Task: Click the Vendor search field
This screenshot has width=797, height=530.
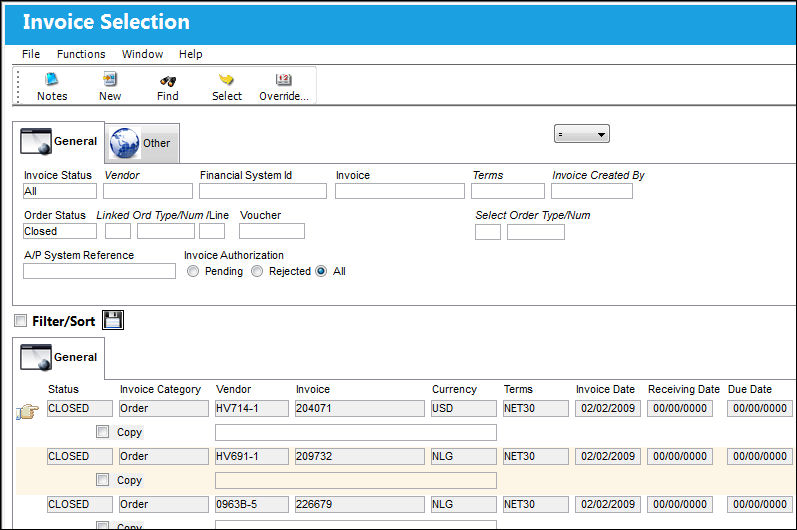Action: point(148,191)
